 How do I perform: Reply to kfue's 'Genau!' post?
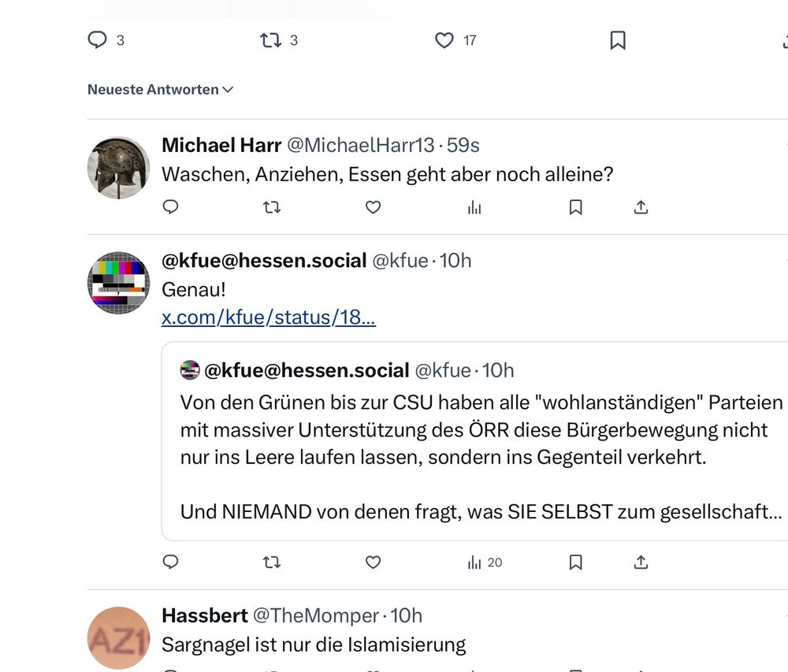click(170, 562)
